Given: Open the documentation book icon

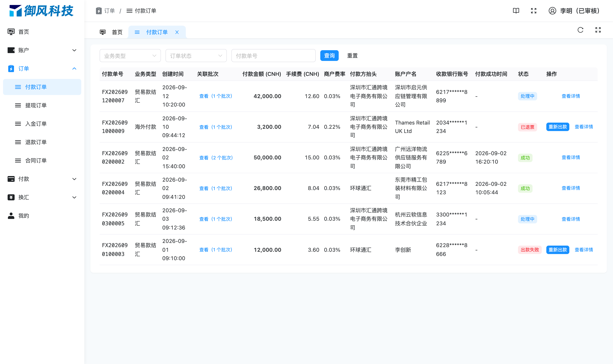Looking at the screenshot, I should click(x=516, y=11).
